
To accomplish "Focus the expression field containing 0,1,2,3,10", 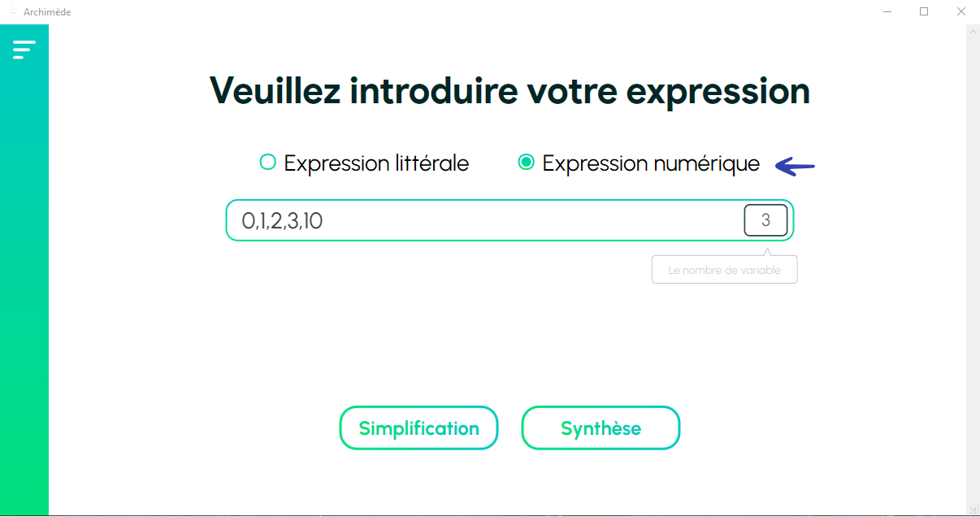I will 510,220.
